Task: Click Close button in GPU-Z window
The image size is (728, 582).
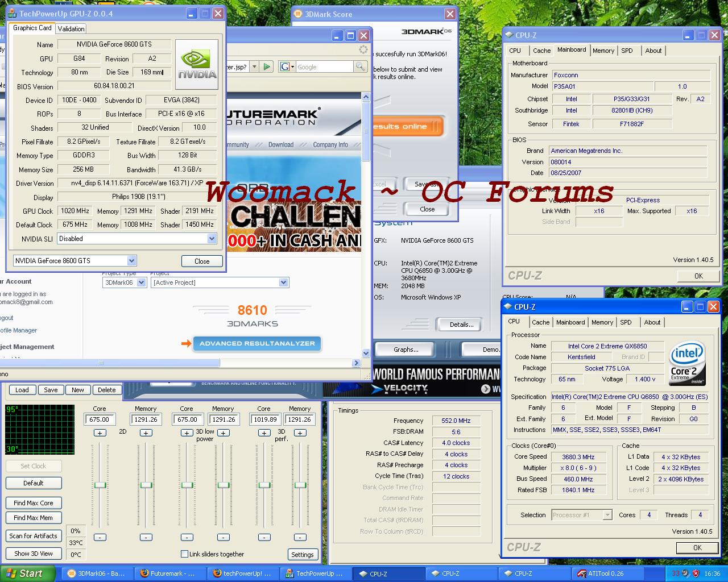Action: pyautogui.click(x=202, y=261)
